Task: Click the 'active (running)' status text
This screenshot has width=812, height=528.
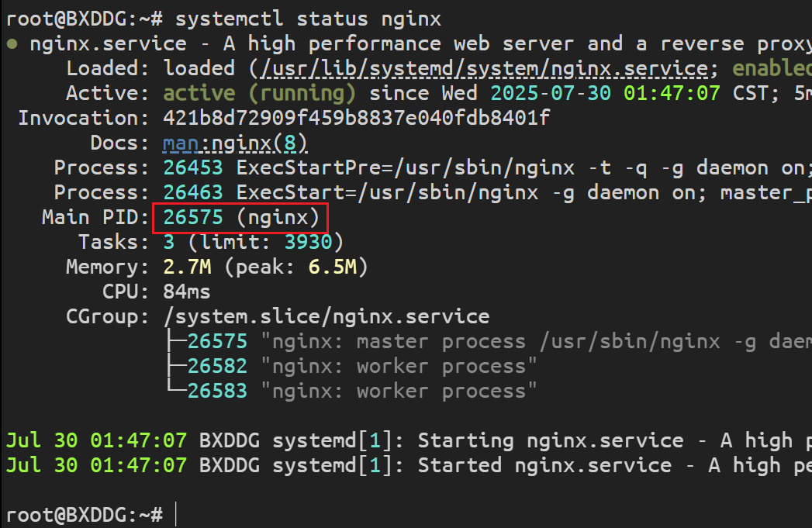Action: point(260,94)
